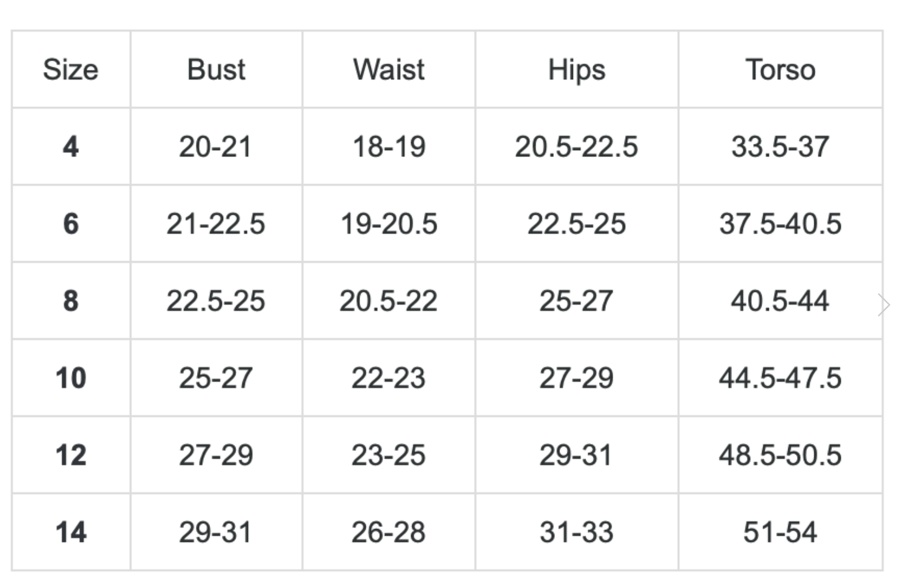Image resolution: width=898 pixels, height=588 pixels.
Task: Click the Waist column header
Action: (x=389, y=70)
